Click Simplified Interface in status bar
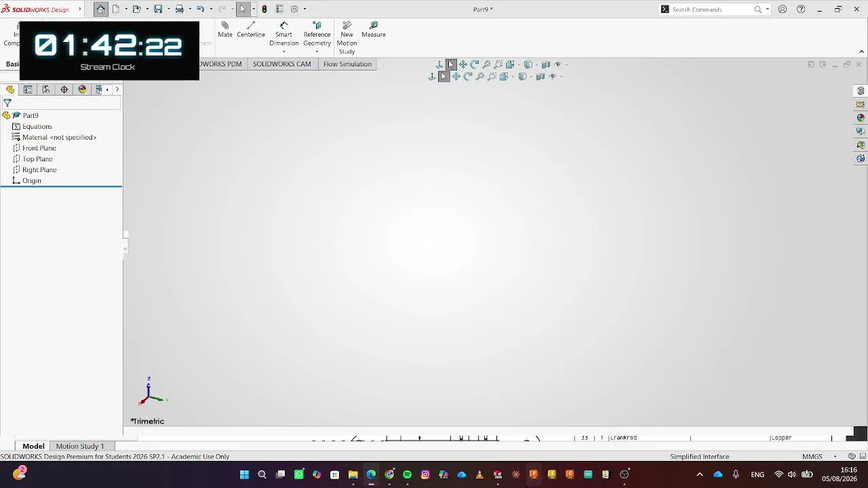868x488 pixels. (x=700, y=457)
